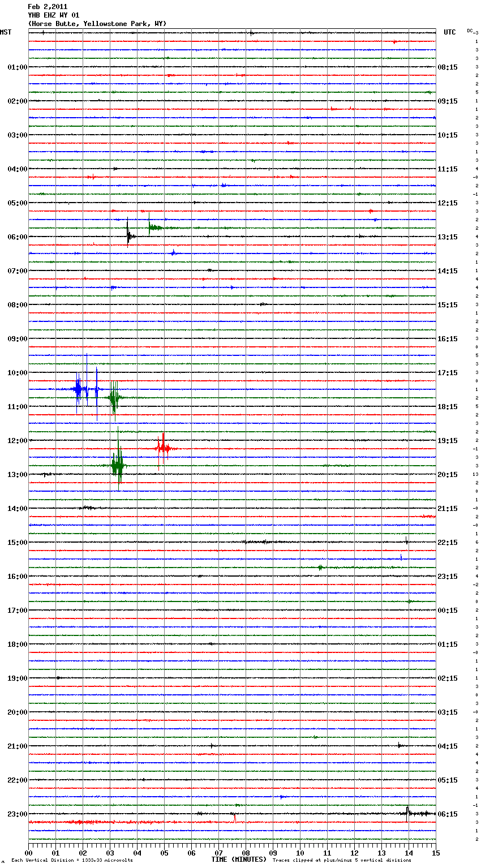Select the 04:00 MST row label
This screenshot has height=868, width=481.
point(18,169)
